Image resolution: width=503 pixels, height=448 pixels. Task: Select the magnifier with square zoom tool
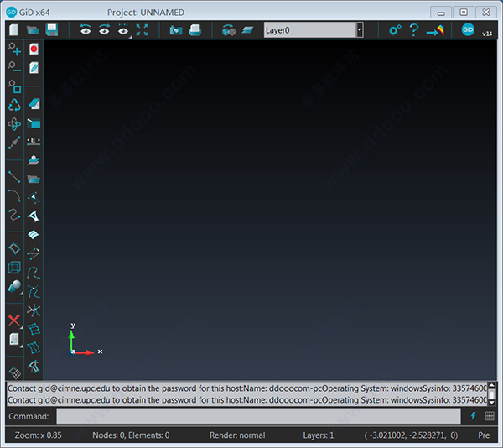14,86
